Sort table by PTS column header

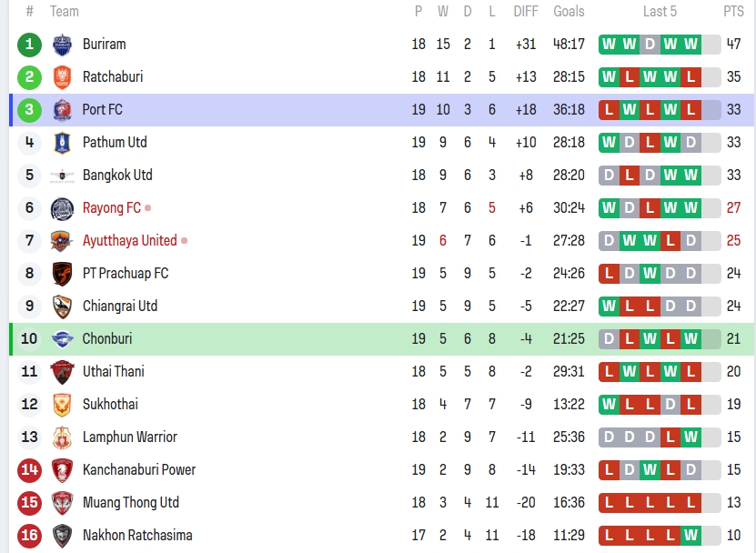click(733, 11)
